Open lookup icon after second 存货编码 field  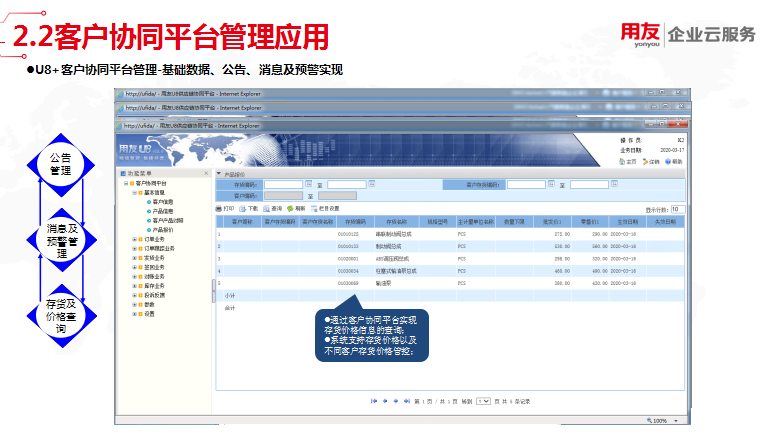[x=372, y=184]
